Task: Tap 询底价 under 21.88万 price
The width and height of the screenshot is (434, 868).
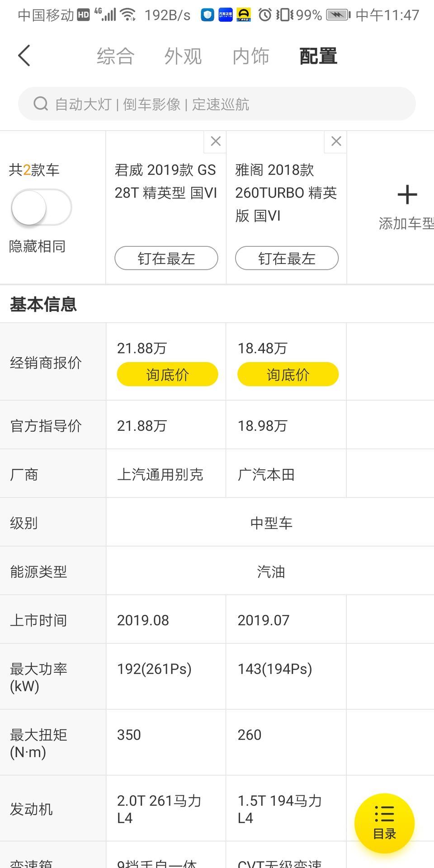Action: (167, 374)
